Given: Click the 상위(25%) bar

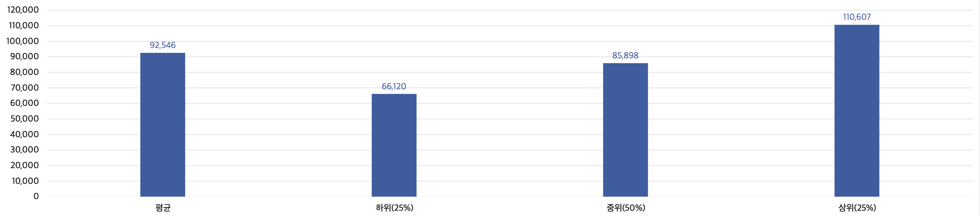Looking at the screenshot, I should pos(856,111).
